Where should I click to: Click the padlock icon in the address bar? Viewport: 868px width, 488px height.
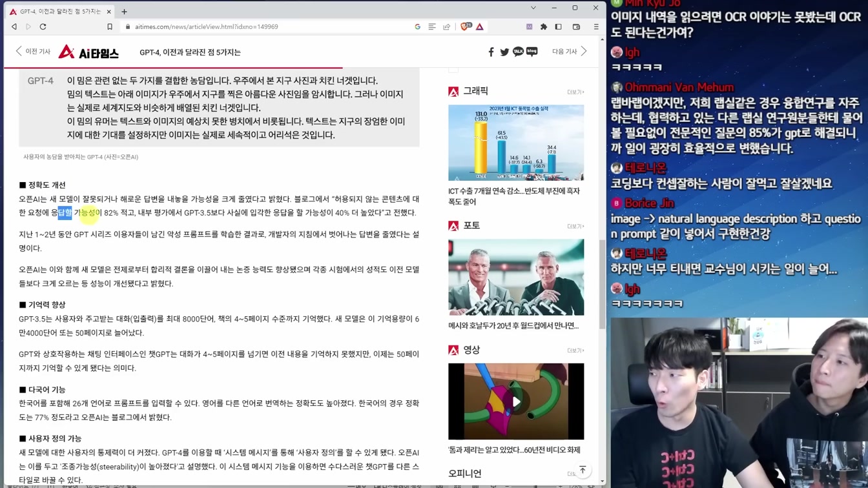[x=128, y=27]
